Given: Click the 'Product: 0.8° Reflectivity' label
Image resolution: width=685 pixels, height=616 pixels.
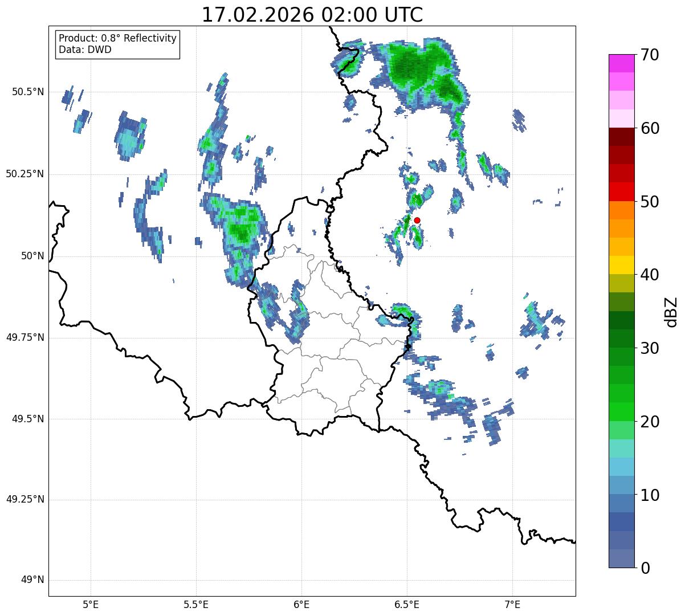Looking at the screenshot, I should pos(118,38).
